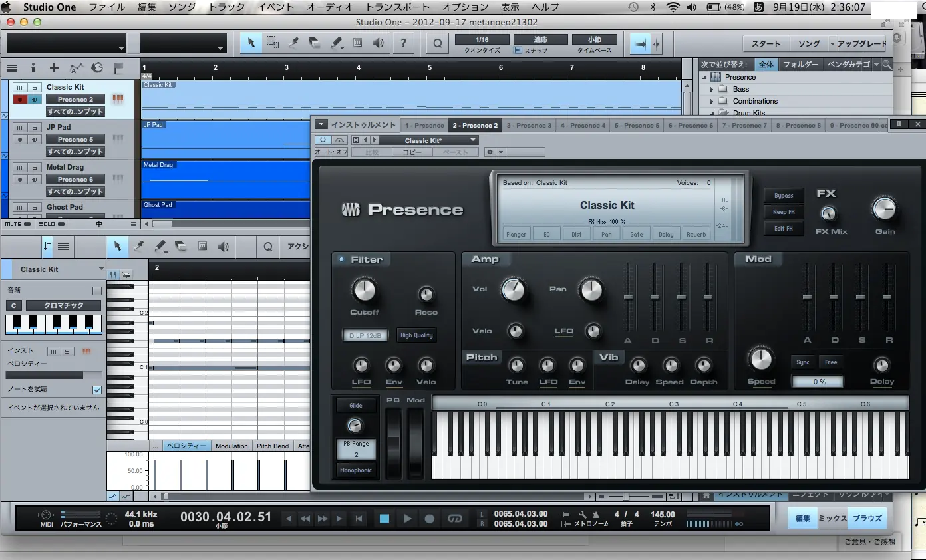Open the Presence 2 instrument selector on Classic Kit

(75, 100)
